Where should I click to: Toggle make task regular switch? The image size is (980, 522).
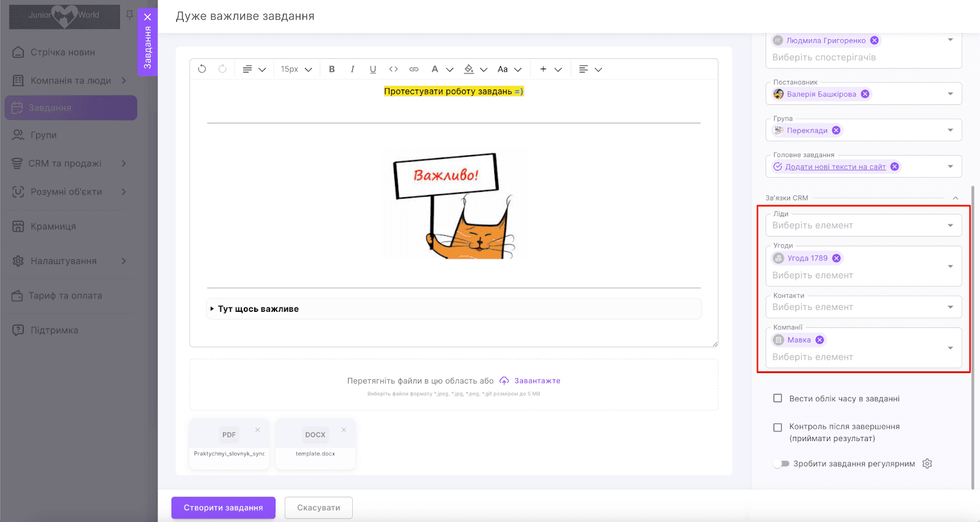(x=782, y=464)
